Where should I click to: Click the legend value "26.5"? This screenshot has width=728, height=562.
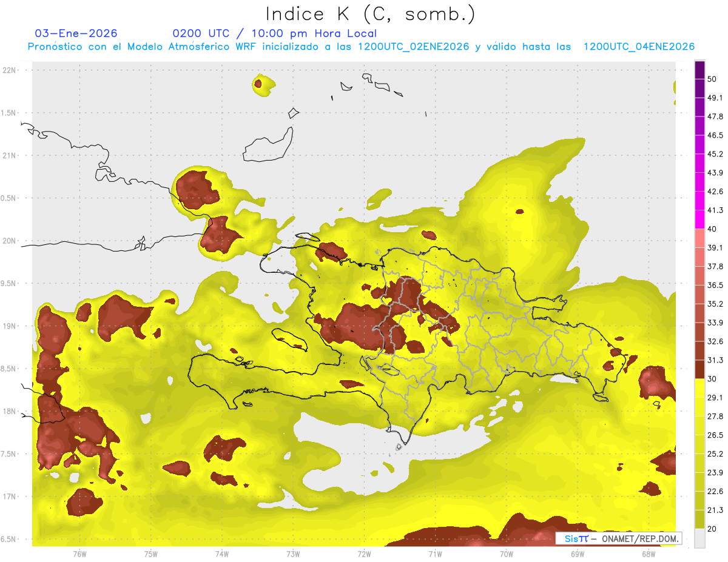715,435
